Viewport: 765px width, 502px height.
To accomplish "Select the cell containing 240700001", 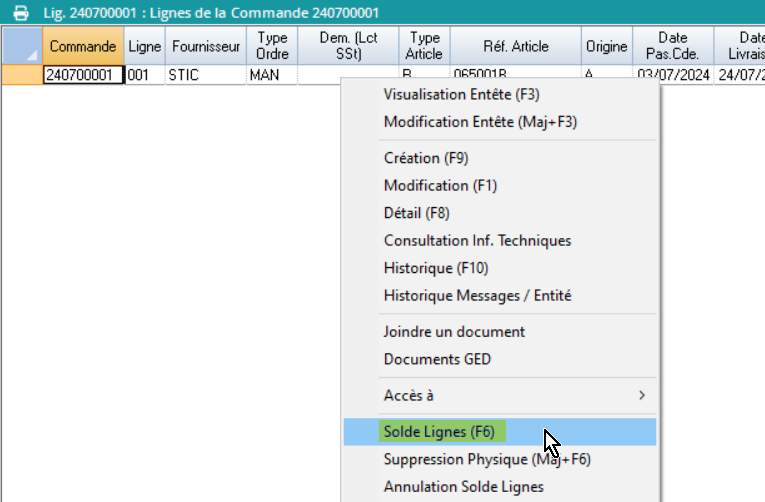I will 83,75.
